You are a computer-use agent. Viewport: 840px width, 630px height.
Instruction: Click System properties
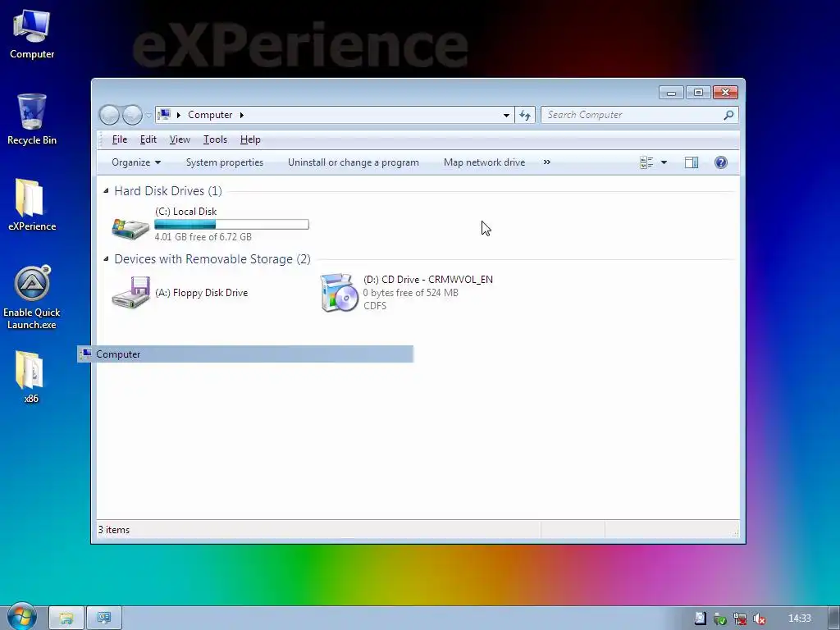coord(225,162)
